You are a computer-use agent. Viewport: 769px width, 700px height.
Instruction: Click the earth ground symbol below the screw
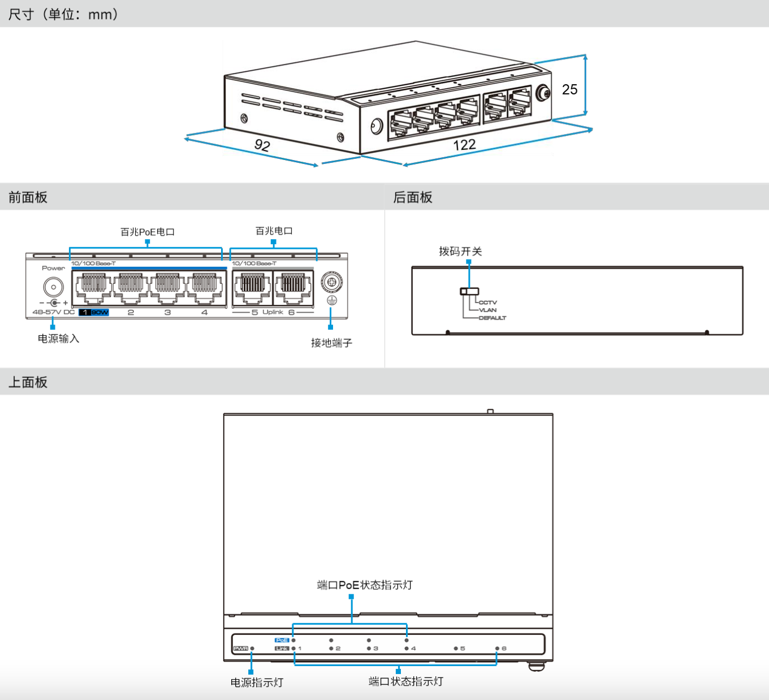332,300
